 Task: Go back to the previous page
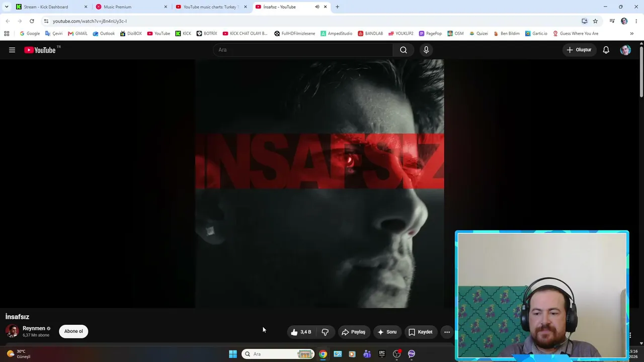click(x=8, y=21)
